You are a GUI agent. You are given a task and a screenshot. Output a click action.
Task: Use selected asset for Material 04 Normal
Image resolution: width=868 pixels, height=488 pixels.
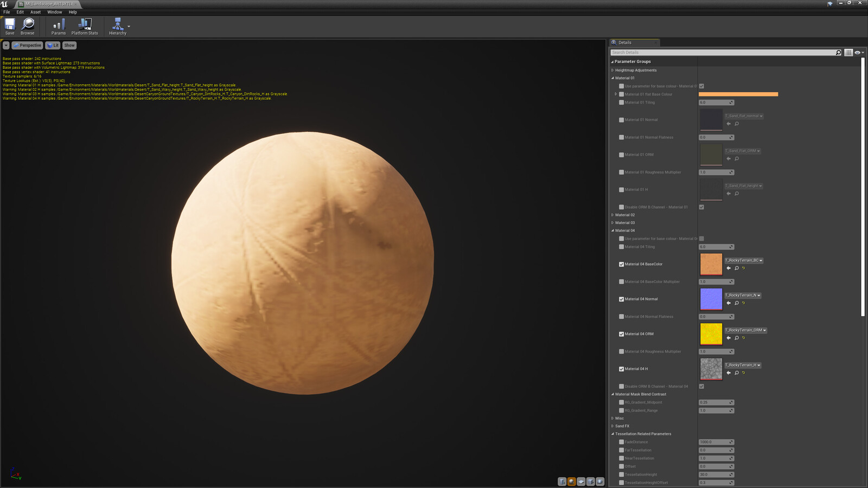tap(729, 303)
